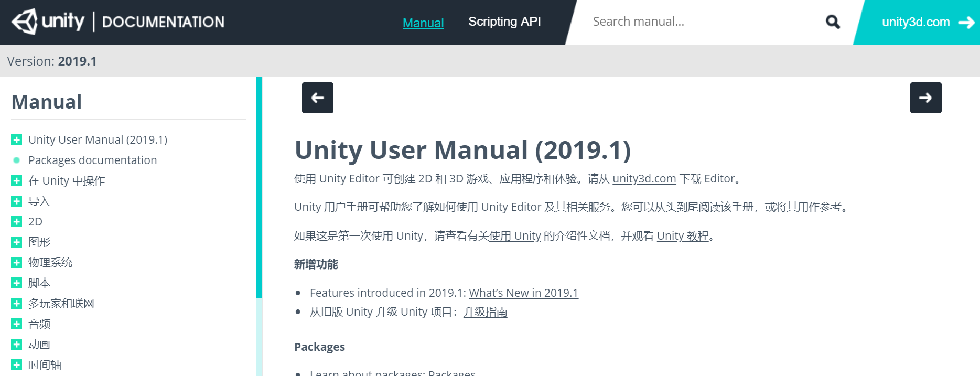Switch to the Manual tab
Screen dimensions: 980x376
click(423, 23)
